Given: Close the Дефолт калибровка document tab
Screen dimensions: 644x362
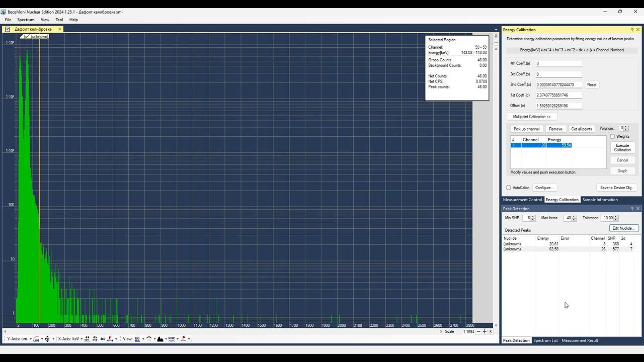Looking at the screenshot, I should pos(60,29).
